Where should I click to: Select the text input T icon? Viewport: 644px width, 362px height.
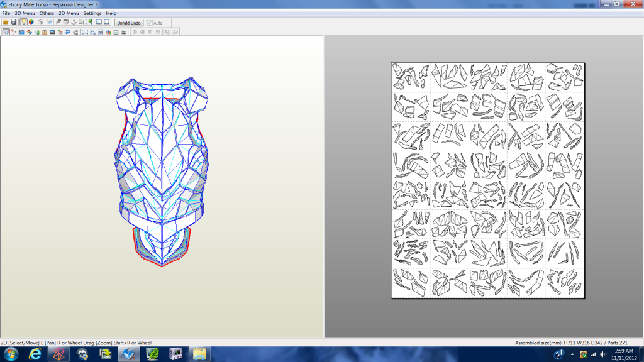pos(45,32)
